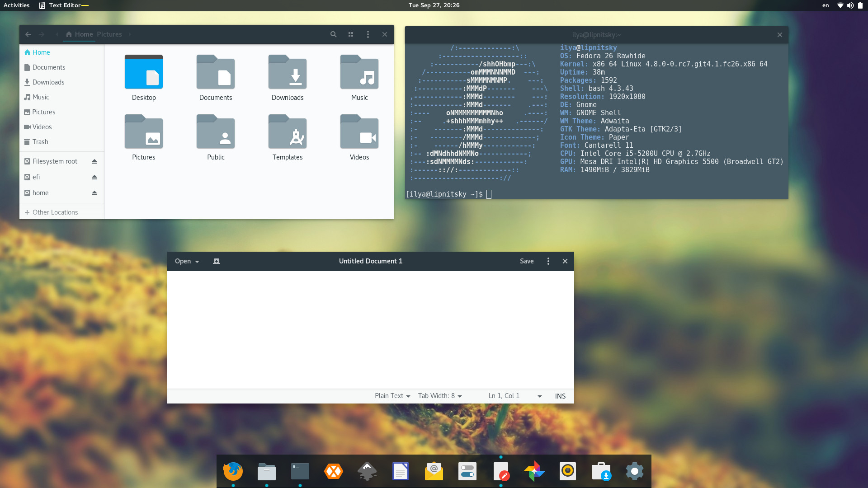Open Terminal from the dock
The height and width of the screenshot is (488, 868).
[x=300, y=471]
